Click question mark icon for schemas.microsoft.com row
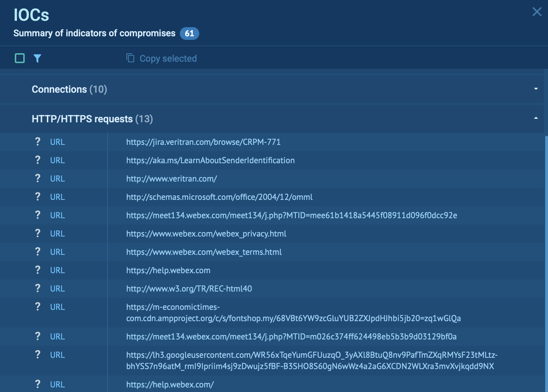The height and width of the screenshot is (392, 548). pyautogui.click(x=38, y=197)
